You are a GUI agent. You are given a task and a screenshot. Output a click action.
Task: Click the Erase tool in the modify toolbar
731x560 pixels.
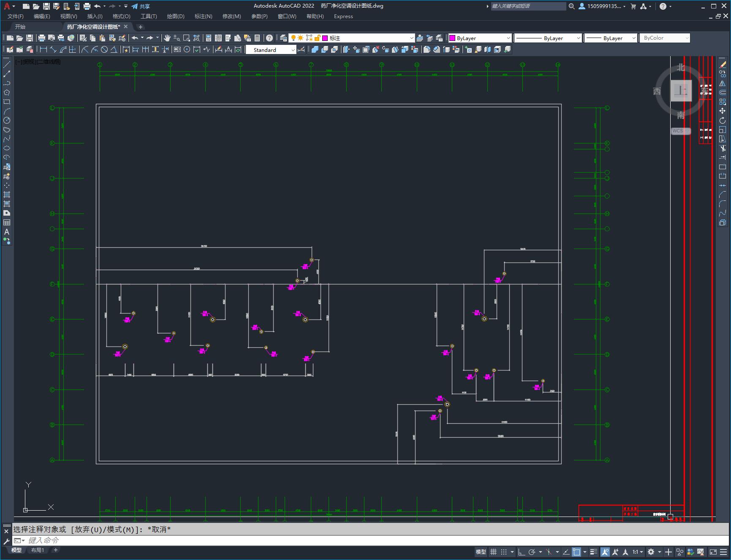click(x=723, y=65)
